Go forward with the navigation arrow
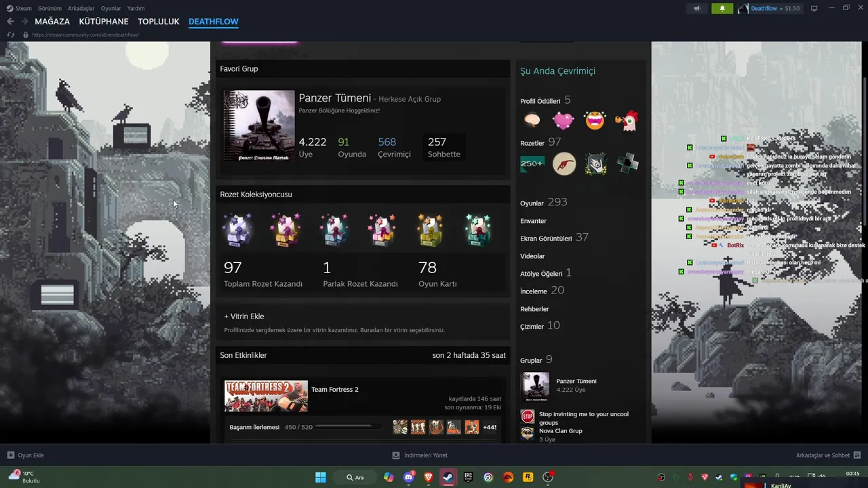 pyautogui.click(x=24, y=22)
